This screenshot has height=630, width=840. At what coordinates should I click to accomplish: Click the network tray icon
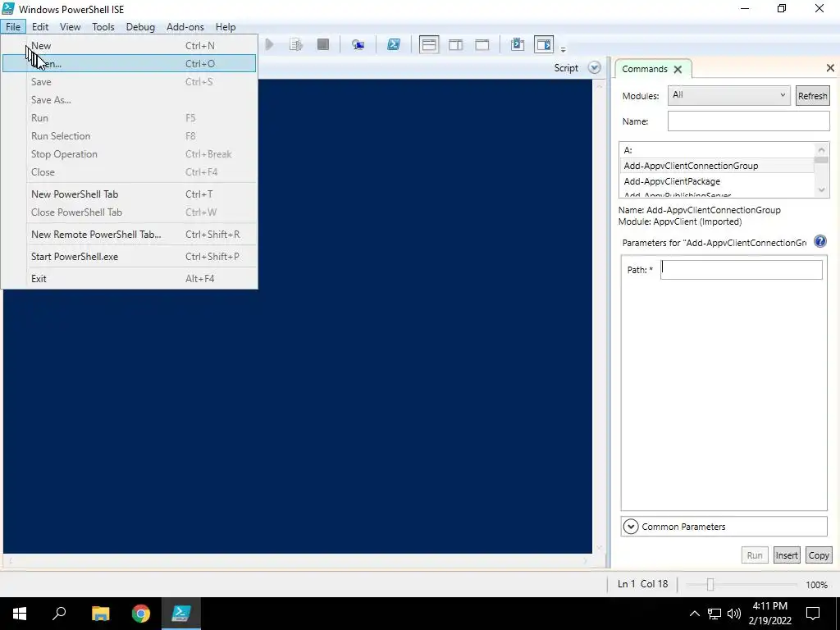pos(714,614)
